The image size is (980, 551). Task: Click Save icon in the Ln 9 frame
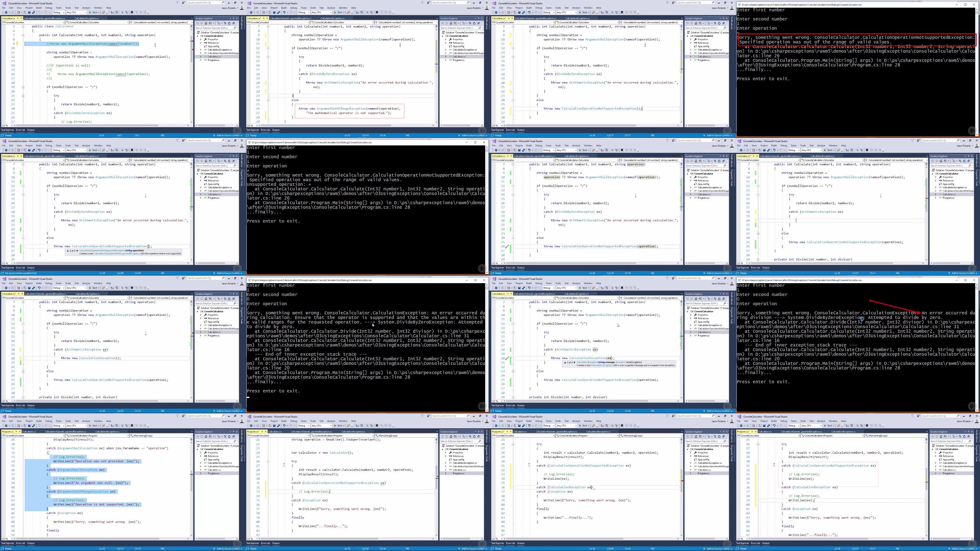point(29,12)
